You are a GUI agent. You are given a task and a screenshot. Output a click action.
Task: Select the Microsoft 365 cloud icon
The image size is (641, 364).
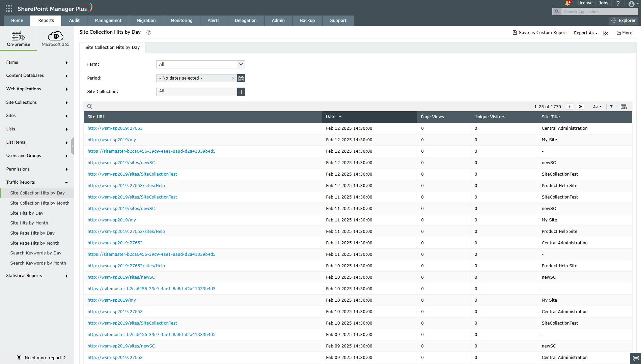[56, 36]
